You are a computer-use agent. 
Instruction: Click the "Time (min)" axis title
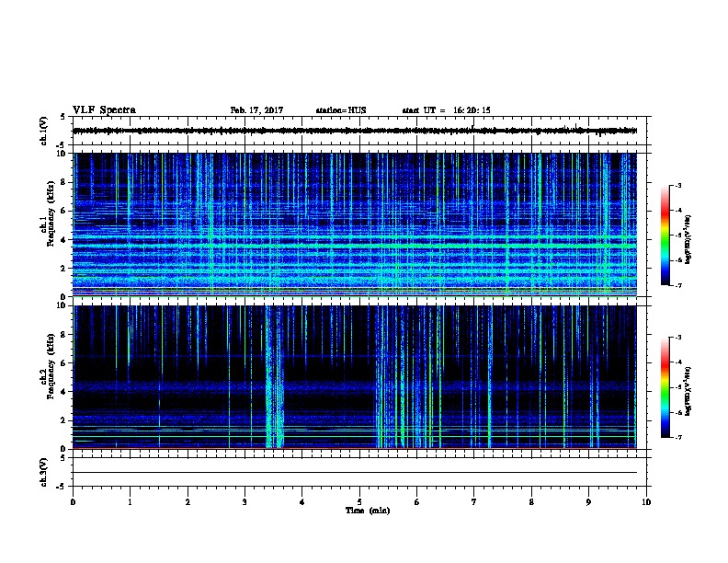[x=368, y=511]
